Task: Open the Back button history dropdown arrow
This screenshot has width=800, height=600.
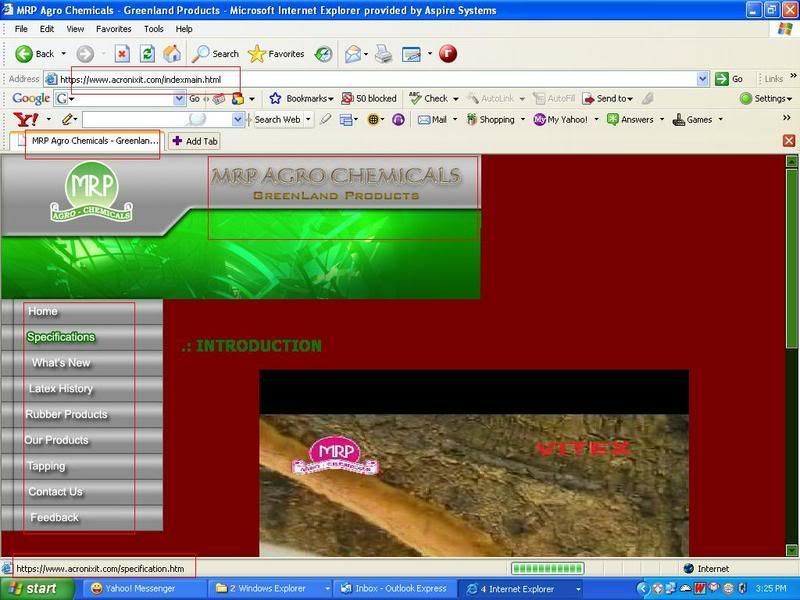Action: [63, 54]
